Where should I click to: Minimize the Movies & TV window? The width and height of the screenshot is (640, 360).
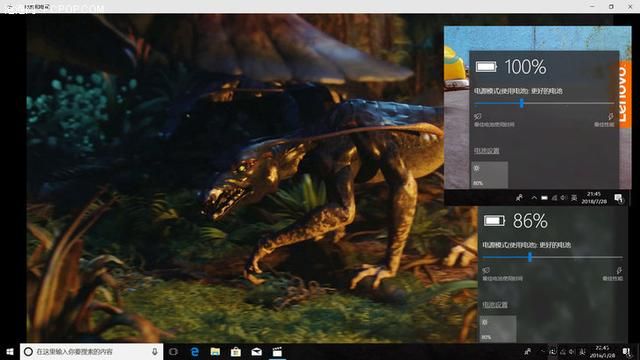click(592, 7)
